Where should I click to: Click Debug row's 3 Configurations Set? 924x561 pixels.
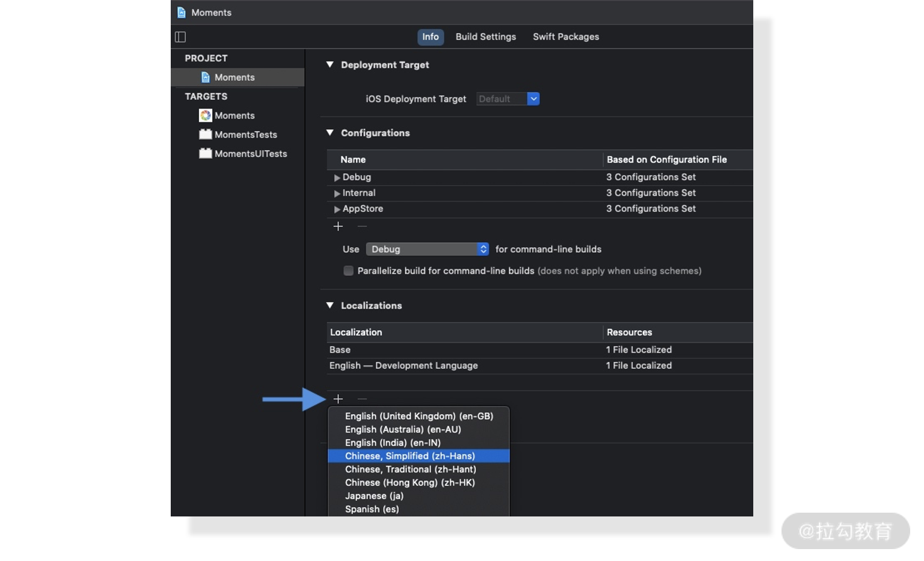pyautogui.click(x=651, y=177)
